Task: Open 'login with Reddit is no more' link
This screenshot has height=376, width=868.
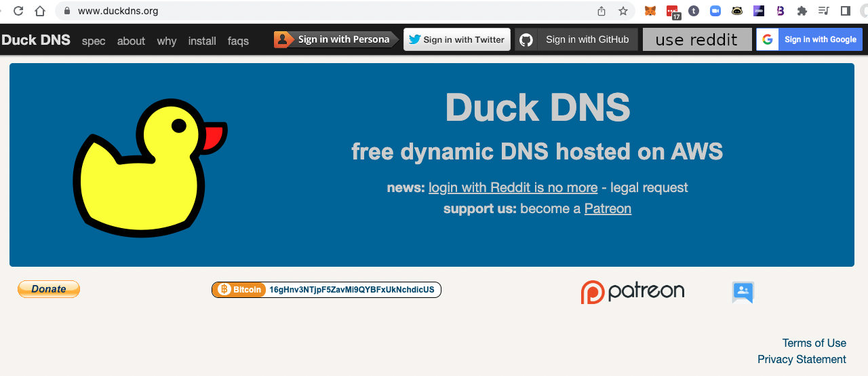Action: click(513, 187)
